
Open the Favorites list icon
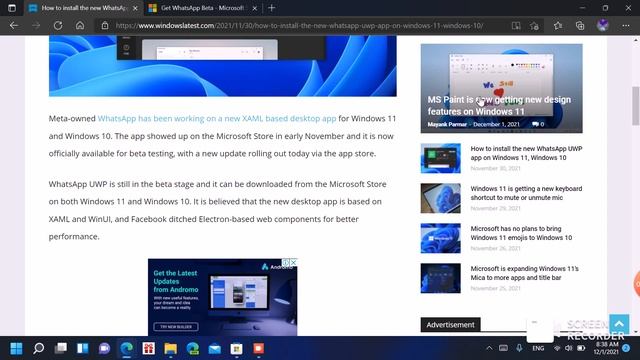pos(558,26)
